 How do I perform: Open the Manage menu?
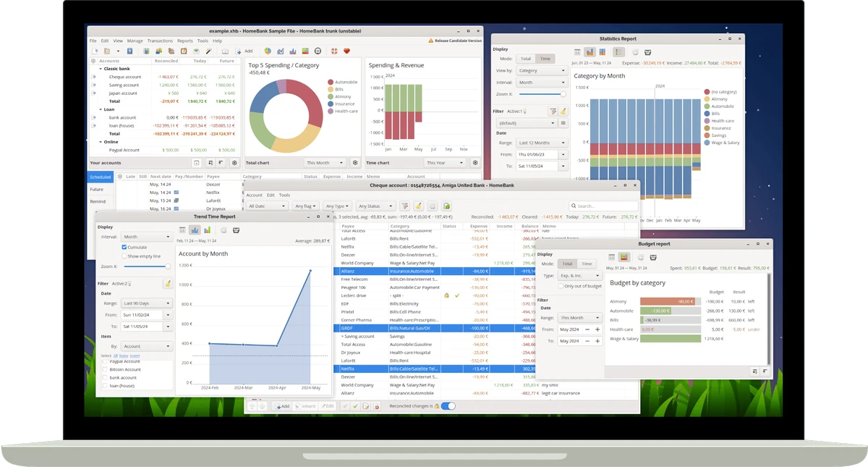[x=135, y=41]
